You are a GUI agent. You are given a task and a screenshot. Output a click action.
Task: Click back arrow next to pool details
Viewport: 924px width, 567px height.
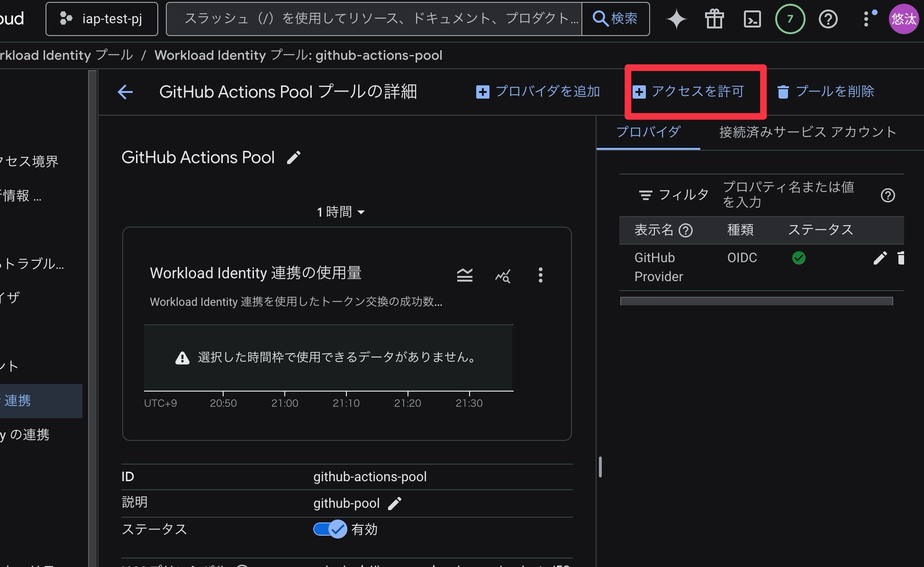pos(125,92)
